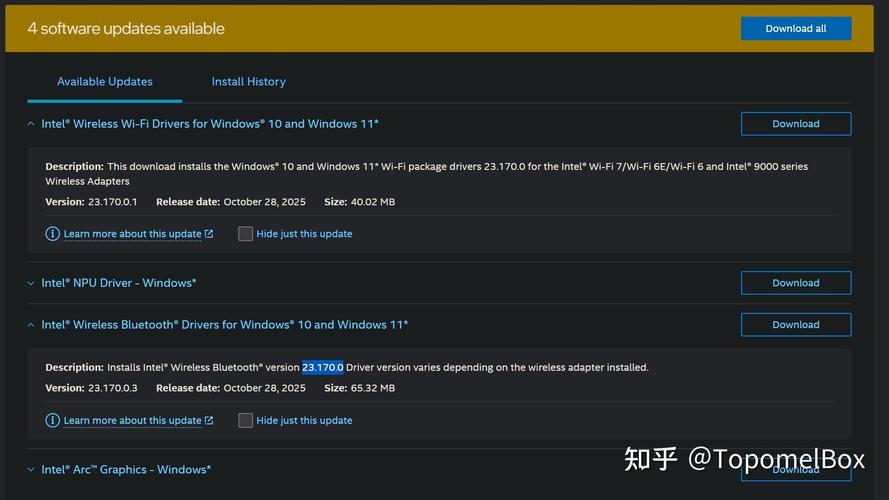Click the Intel NPU Driver - Windows title
This screenshot has height=500, width=889.
click(118, 283)
